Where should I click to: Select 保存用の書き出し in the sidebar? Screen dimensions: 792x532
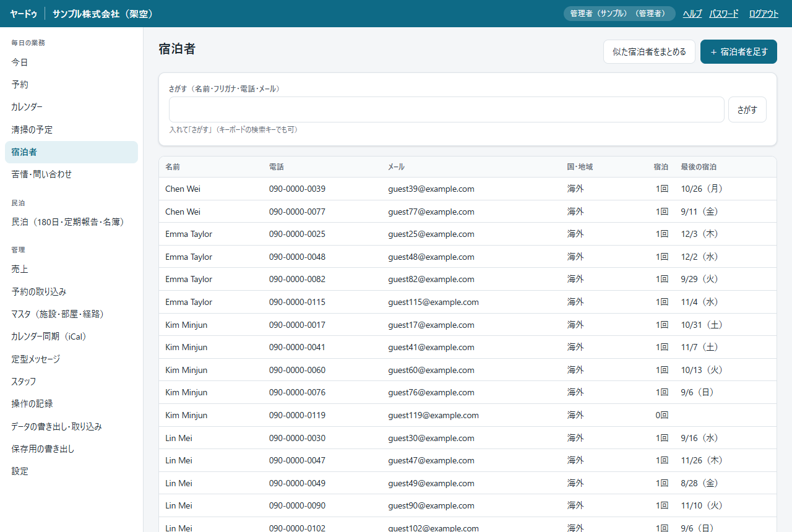pyautogui.click(x=71, y=448)
